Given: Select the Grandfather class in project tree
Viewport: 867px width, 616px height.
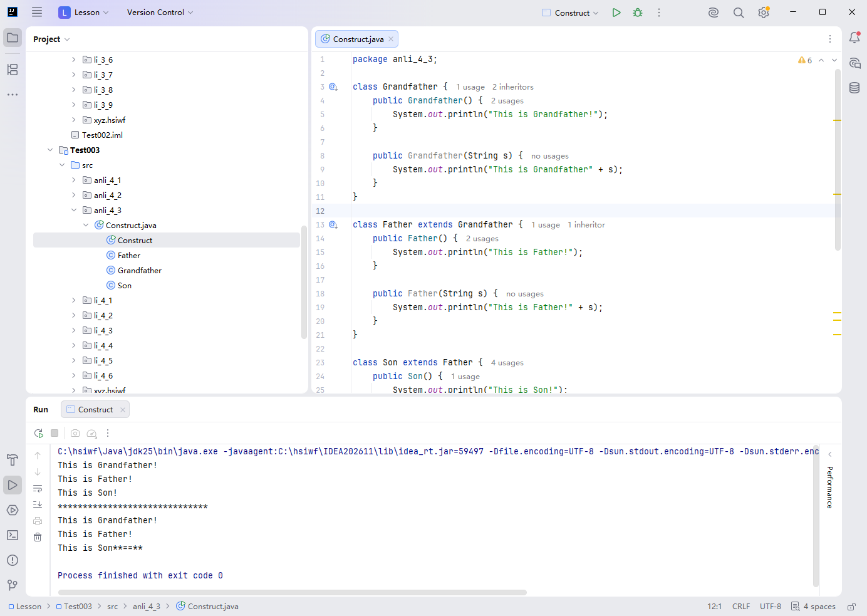Looking at the screenshot, I should 140,271.
